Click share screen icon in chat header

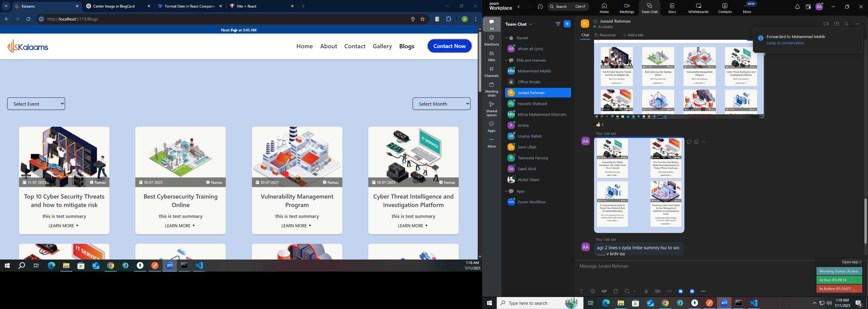pyautogui.click(x=836, y=24)
